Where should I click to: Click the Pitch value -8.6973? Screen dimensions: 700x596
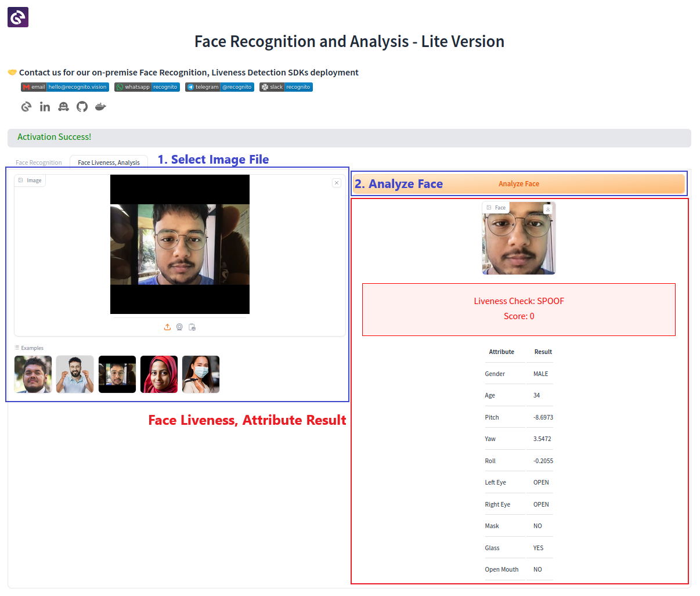(543, 417)
